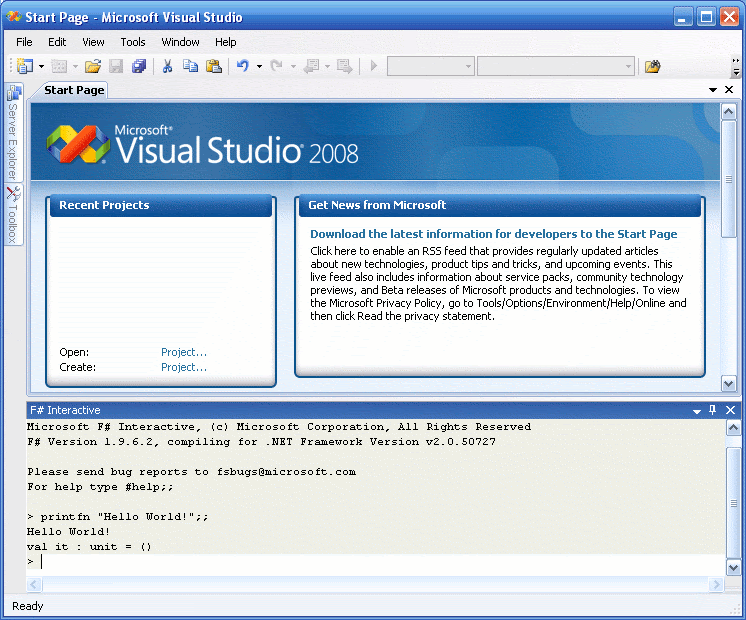The image size is (746, 620).
Task: Click F# Interactive horizontal scroll right arrow
Action: [x=716, y=584]
